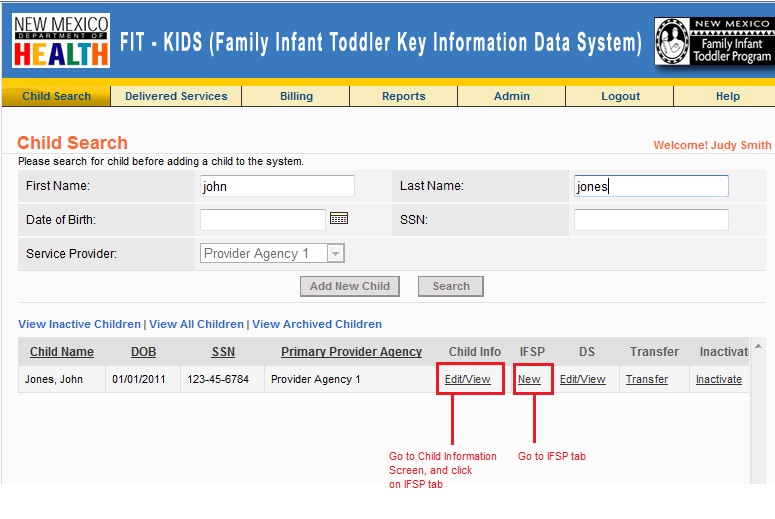Click View Inactive Children link

pos(79,324)
